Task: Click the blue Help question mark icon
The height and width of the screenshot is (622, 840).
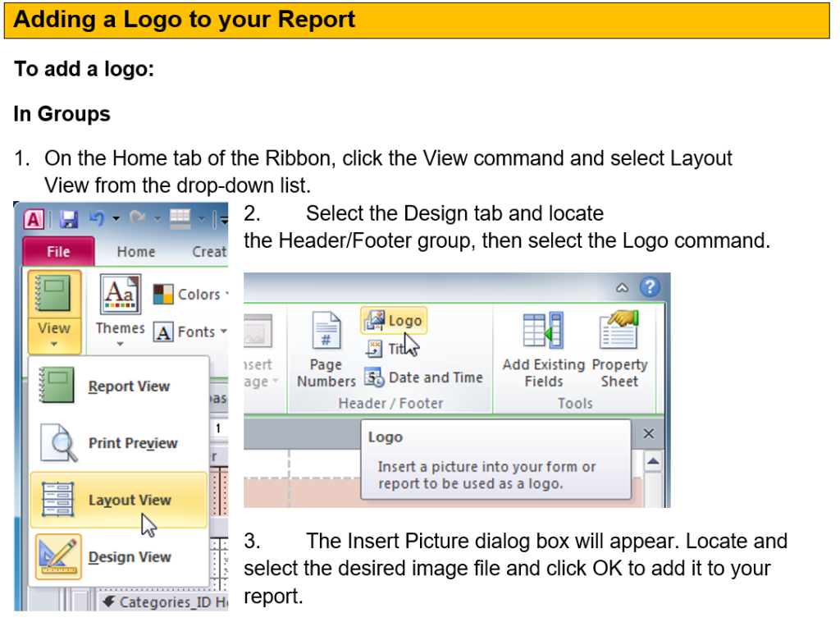Action: 650,287
